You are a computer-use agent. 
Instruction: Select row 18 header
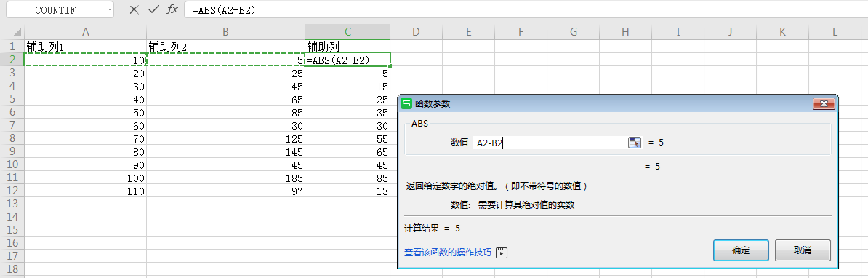[x=12, y=270]
